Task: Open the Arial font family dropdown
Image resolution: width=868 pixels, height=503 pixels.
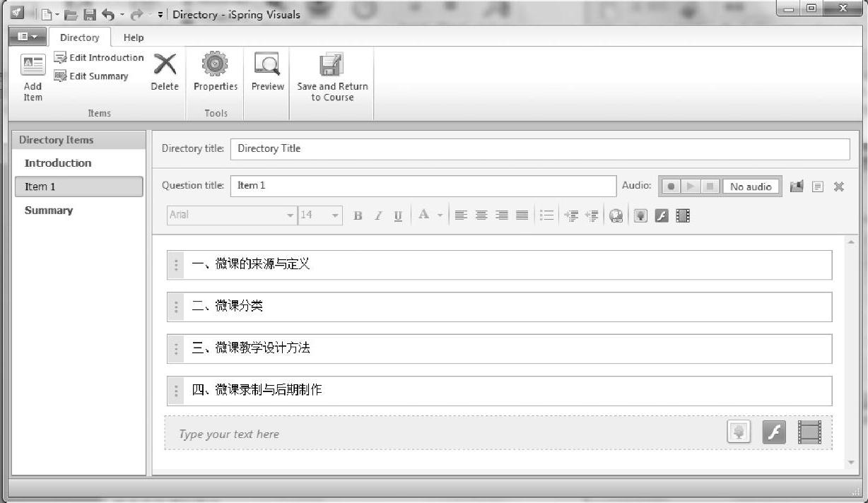Action: (x=232, y=215)
